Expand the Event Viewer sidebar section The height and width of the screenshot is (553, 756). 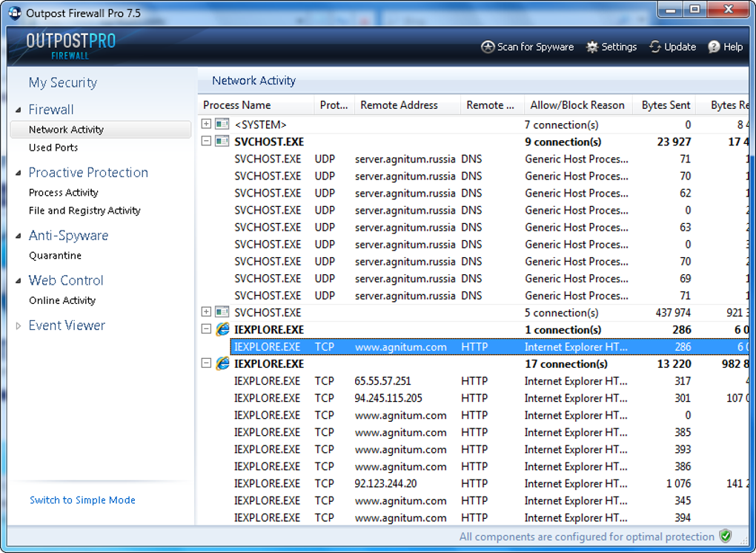(x=19, y=326)
